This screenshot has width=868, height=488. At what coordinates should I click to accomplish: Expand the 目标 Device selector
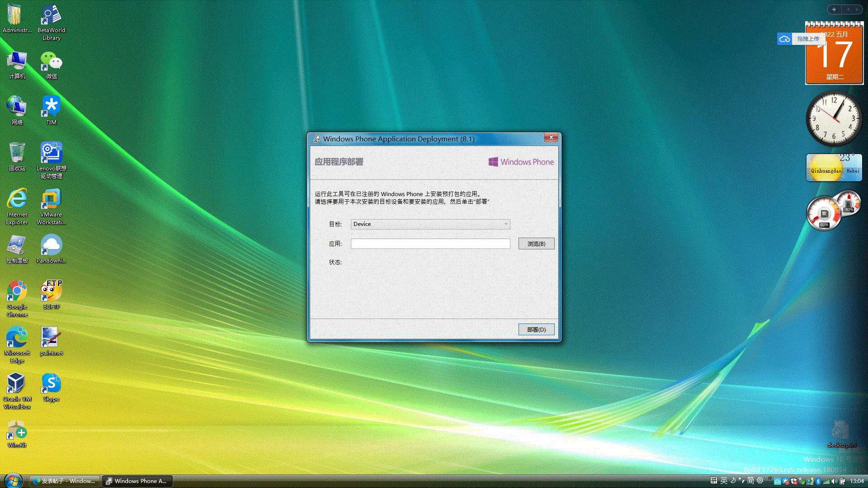(505, 224)
